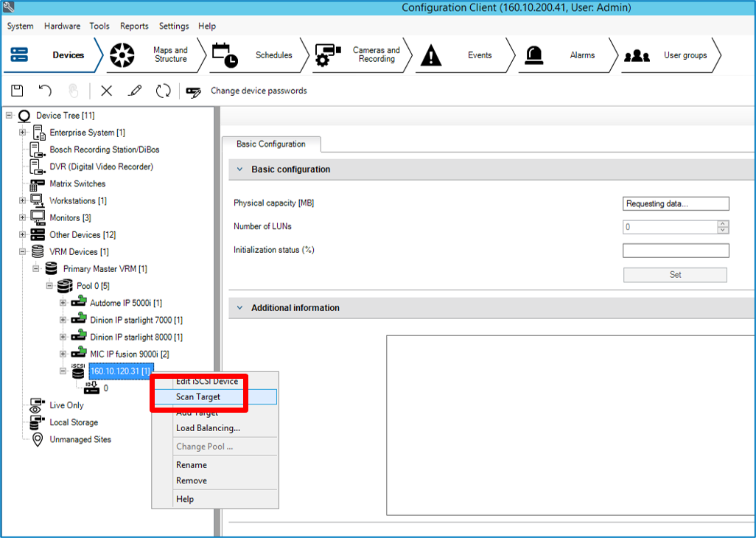Collapse the VRM Devices tree node
The image size is (756, 538).
tap(22, 252)
